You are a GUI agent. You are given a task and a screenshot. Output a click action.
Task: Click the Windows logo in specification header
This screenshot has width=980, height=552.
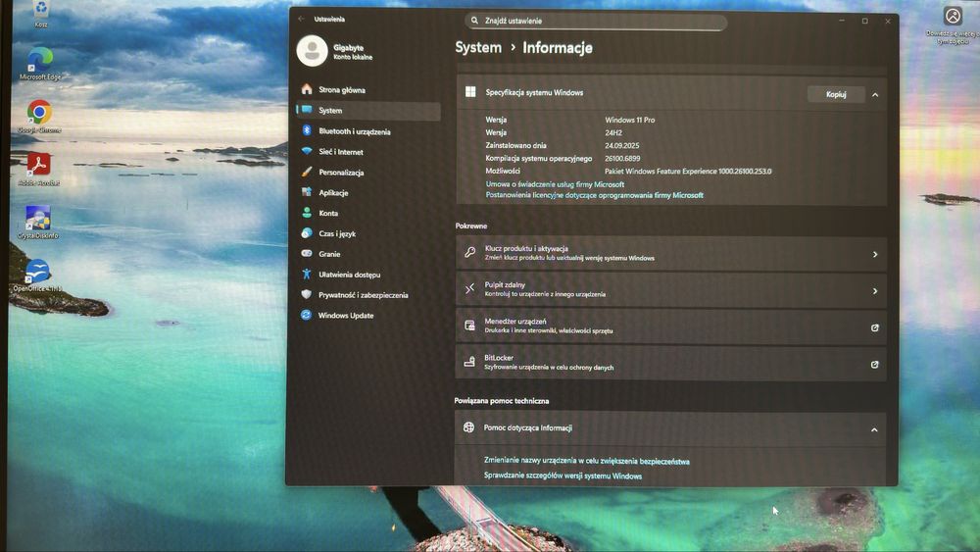click(x=470, y=92)
